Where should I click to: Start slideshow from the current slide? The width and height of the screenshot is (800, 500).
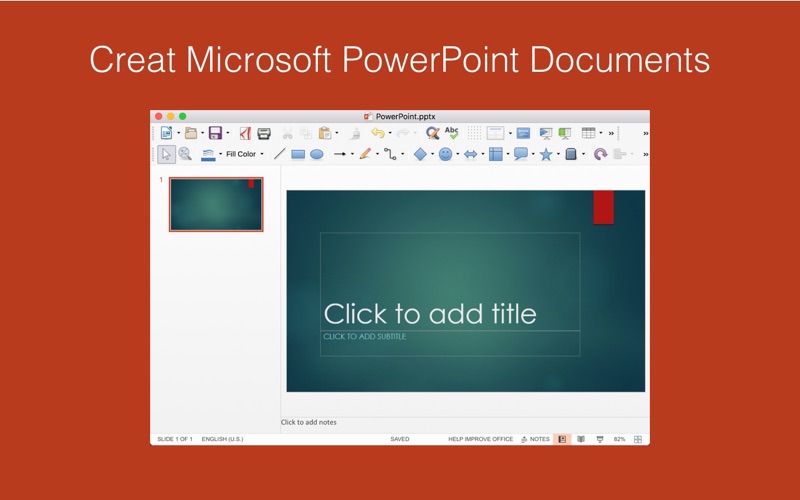(x=565, y=134)
